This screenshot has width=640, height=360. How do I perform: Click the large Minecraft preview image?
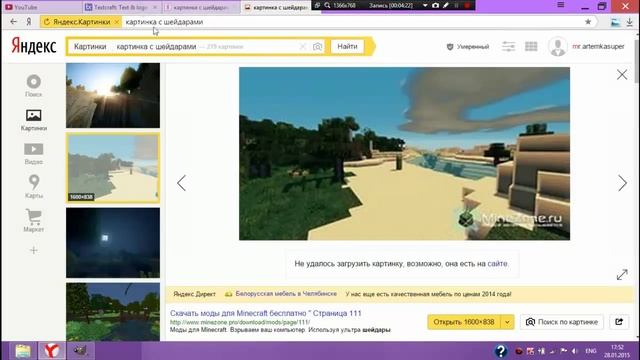coord(404,153)
